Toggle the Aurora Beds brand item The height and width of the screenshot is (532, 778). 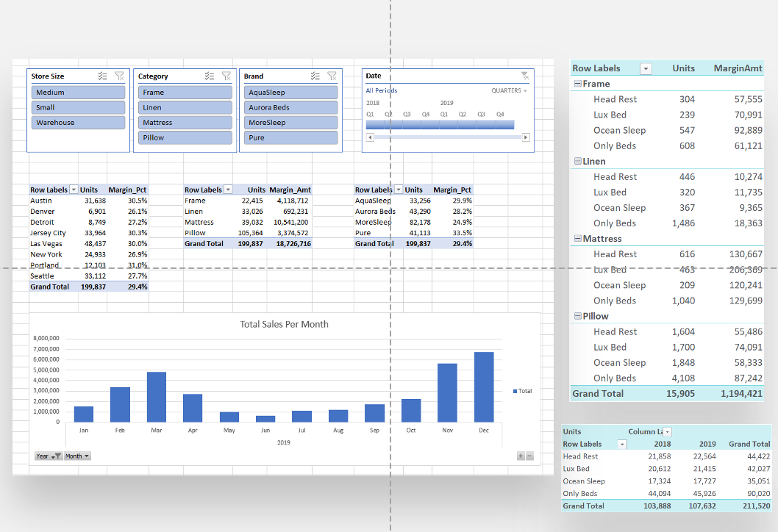(290, 107)
